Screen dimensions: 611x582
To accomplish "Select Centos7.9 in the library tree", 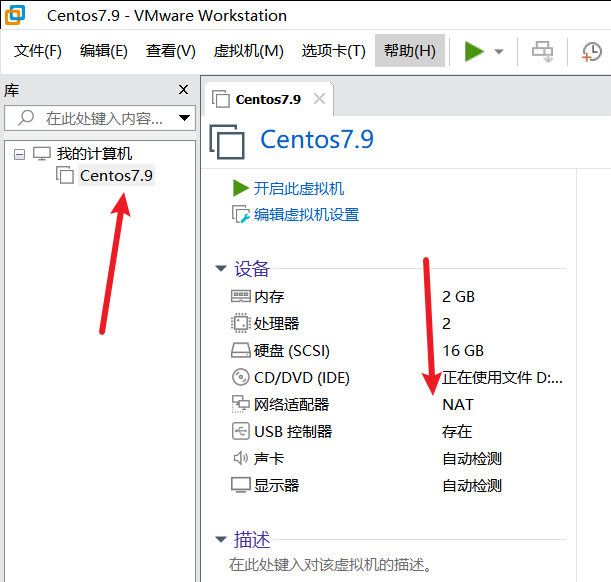I will tap(116, 175).
